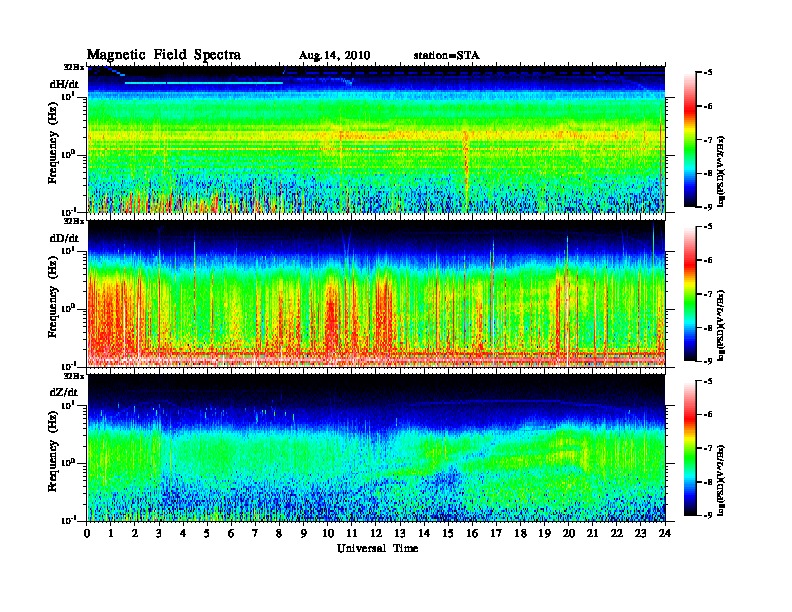Click the dD/dt spectrogram plot
This screenshot has width=792, height=612.
[376, 293]
